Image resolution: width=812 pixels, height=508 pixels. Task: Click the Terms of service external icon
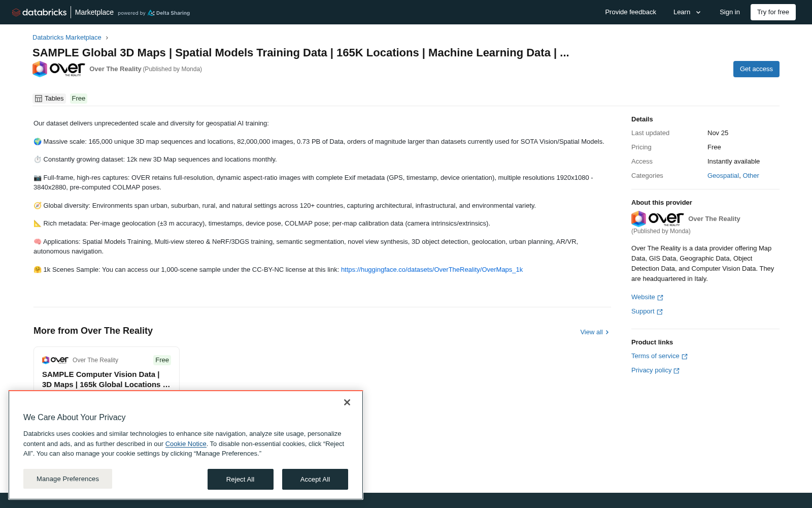(x=685, y=357)
